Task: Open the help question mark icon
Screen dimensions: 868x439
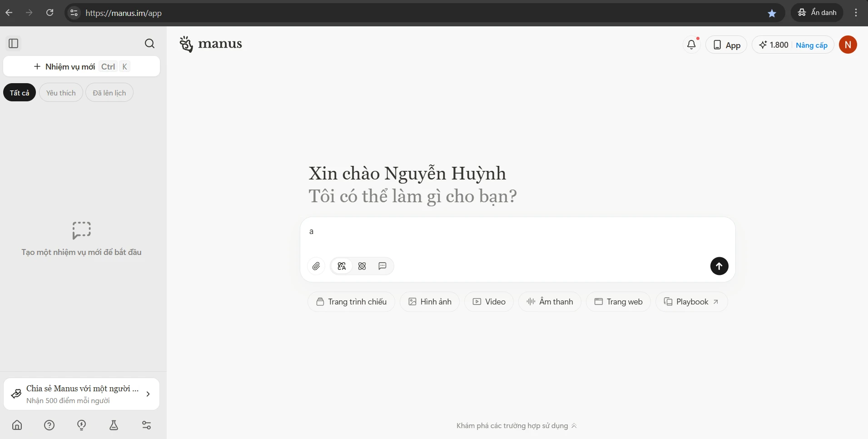Action: (49, 425)
